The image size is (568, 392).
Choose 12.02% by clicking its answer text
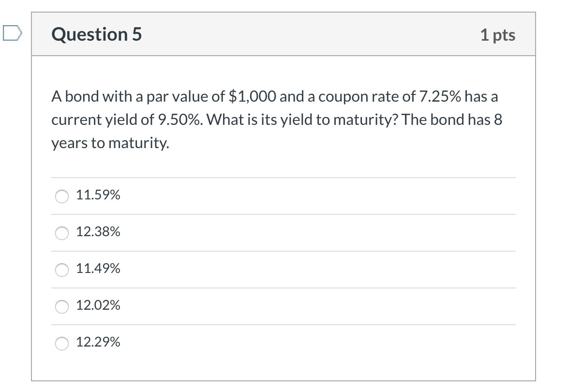tap(98, 306)
